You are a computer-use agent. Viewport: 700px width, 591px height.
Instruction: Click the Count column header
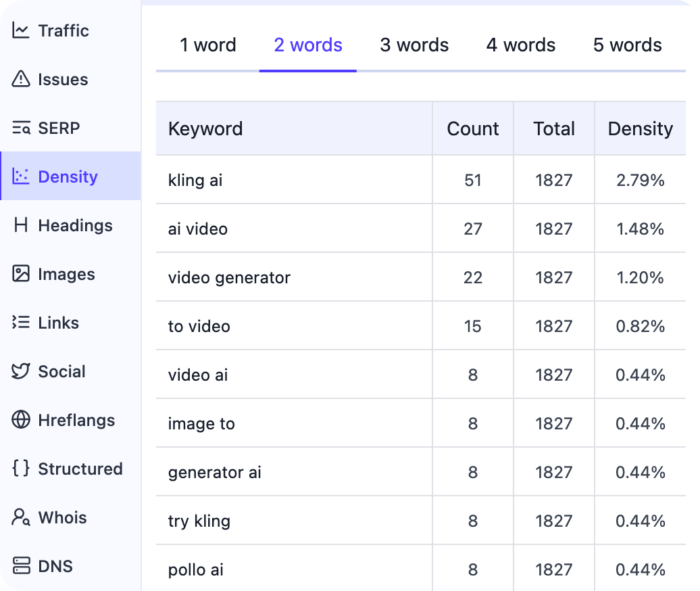473,128
